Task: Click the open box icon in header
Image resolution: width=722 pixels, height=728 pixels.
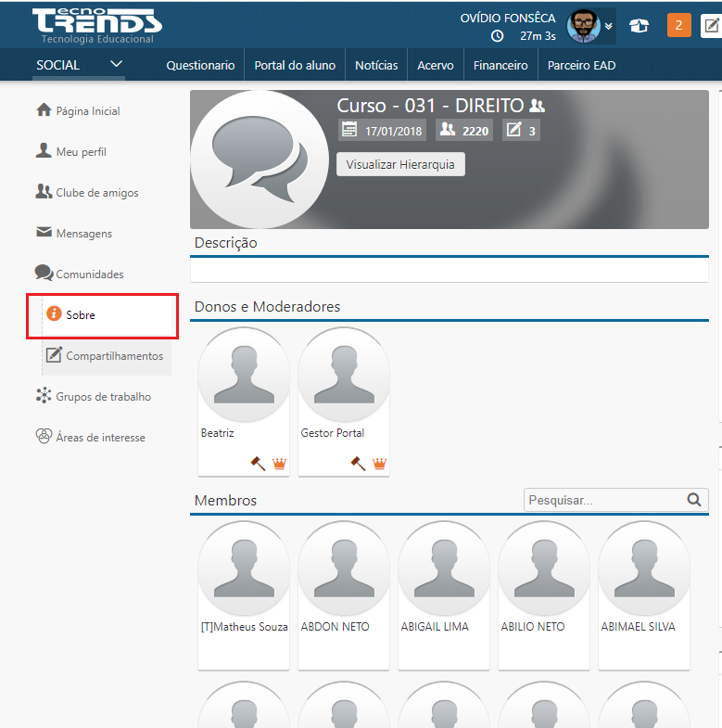Action: [639, 26]
